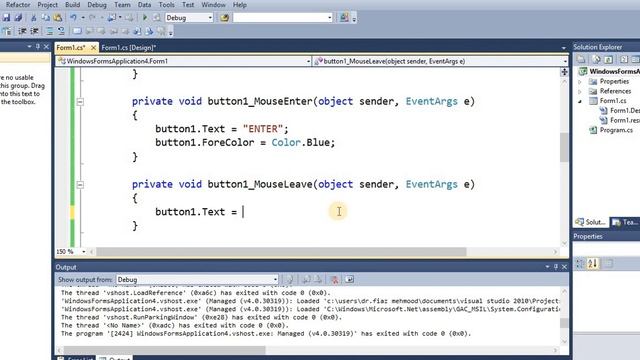Click the Refresh icon in Solution Explorer
Viewport: 640px width, 360px height.
click(608, 60)
